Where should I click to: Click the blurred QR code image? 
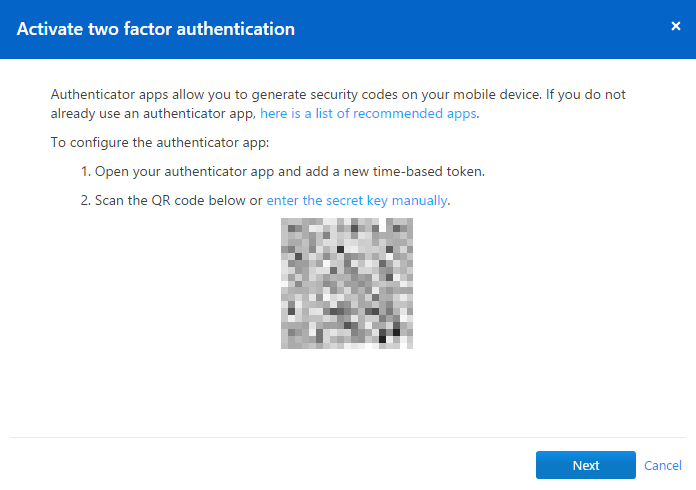tap(347, 283)
